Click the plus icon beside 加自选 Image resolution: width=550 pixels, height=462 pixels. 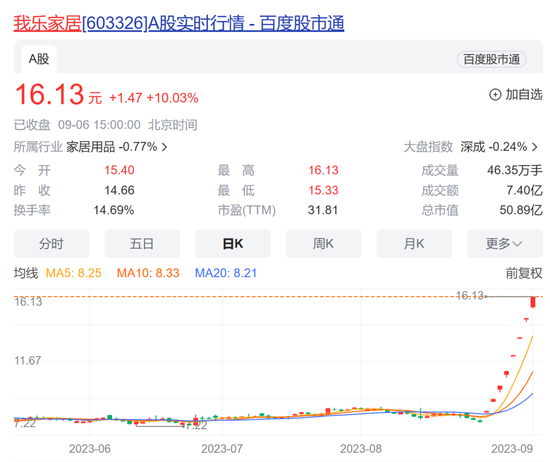click(495, 95)
